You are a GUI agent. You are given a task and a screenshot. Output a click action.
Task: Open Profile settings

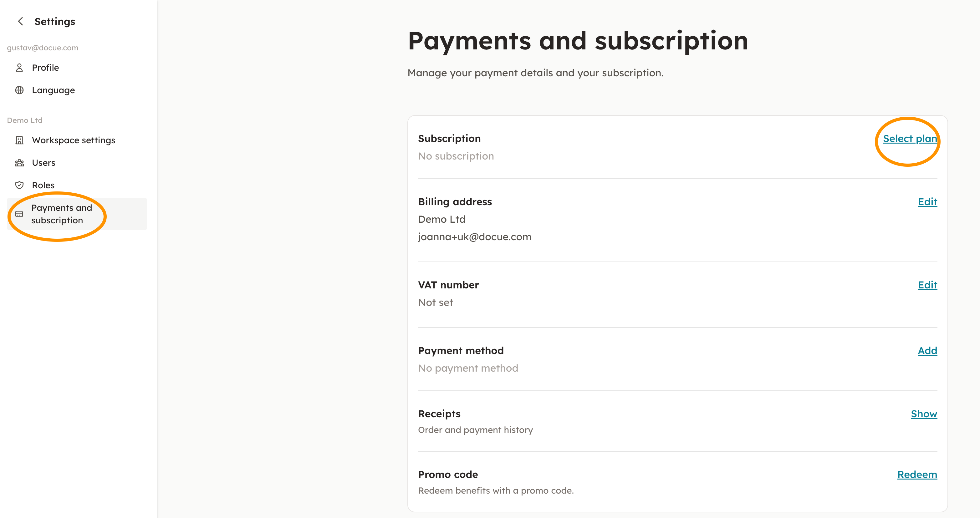click(x=45, y=68)
